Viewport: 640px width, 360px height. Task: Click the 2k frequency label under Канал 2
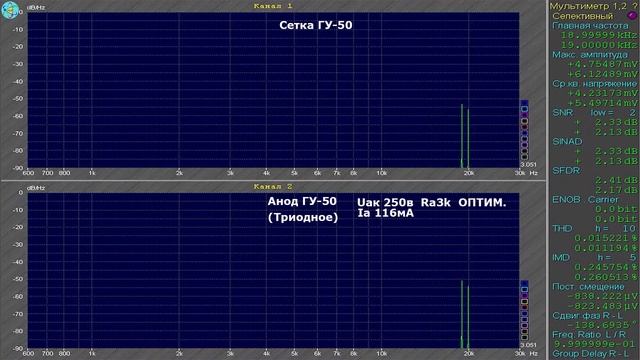pyautogui.click(x=179, y=353)
